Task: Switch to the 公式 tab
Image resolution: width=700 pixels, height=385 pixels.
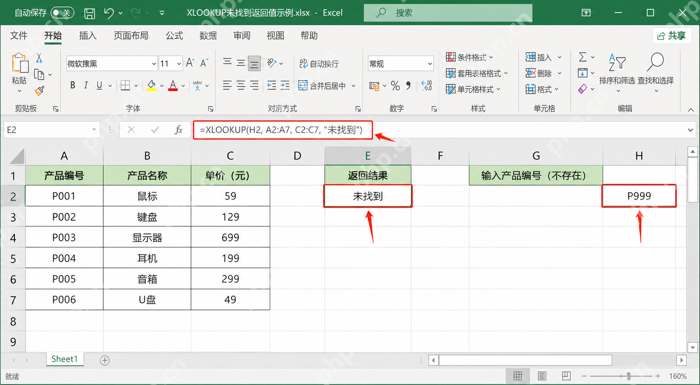Action: pos(174,36)
